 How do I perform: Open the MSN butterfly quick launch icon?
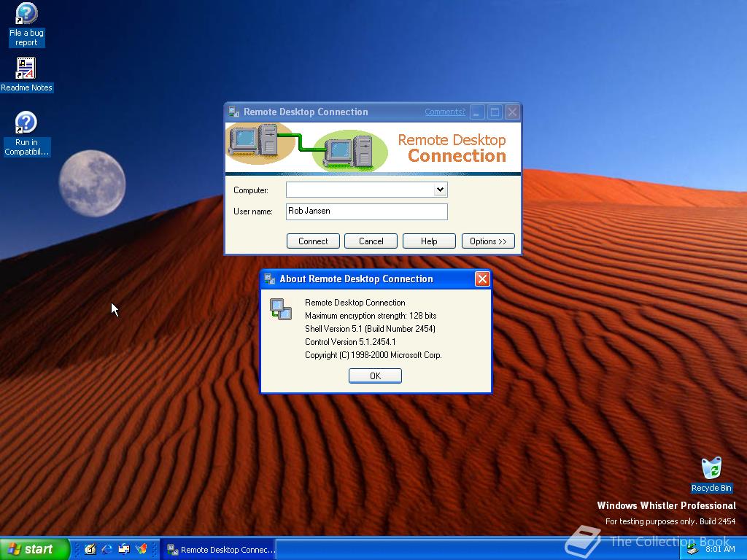point(142,549)
